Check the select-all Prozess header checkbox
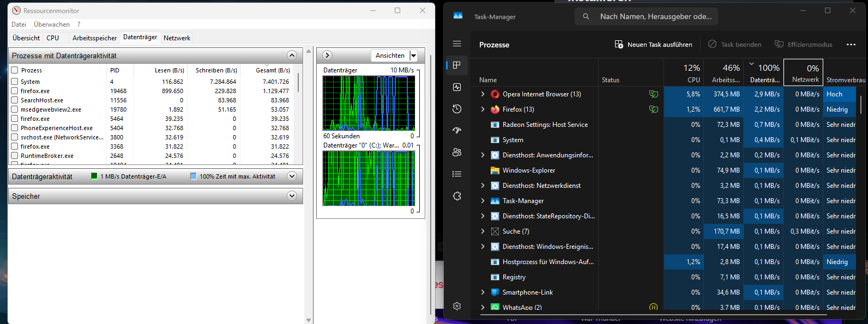868x324 pixels. [15, 70]
